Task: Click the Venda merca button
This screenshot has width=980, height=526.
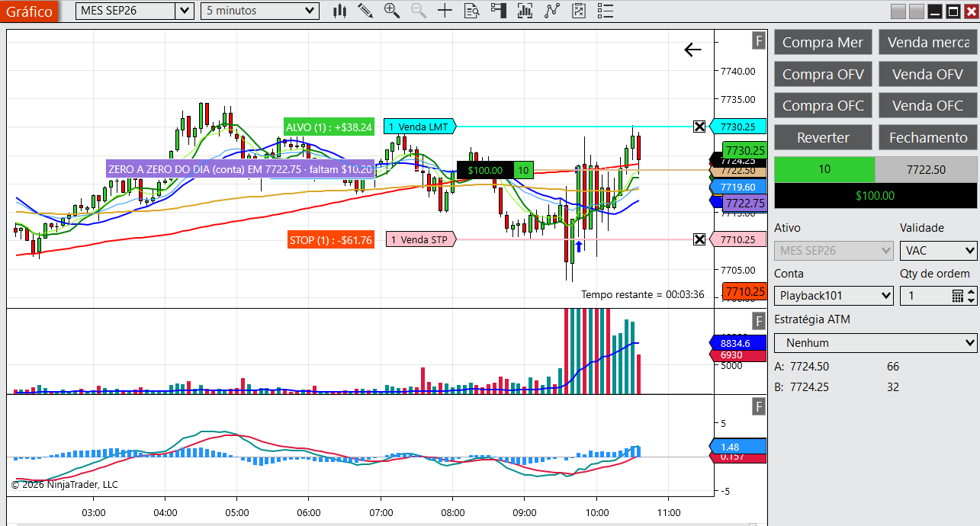Action: (x=928, y=43)
